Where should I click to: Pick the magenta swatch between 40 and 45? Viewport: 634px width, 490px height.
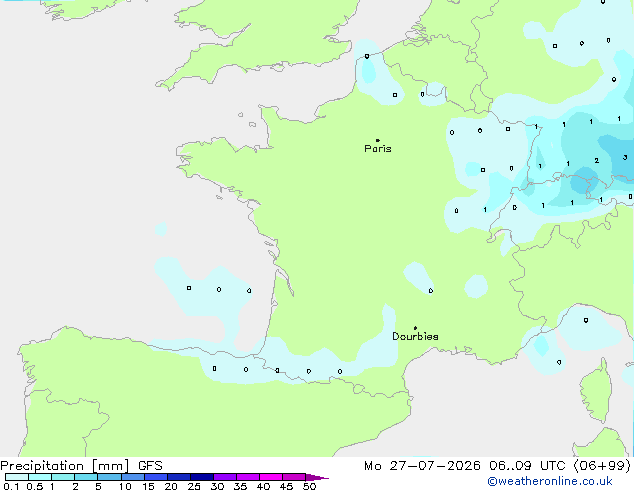pyautogui.click(x=271, y=477)
